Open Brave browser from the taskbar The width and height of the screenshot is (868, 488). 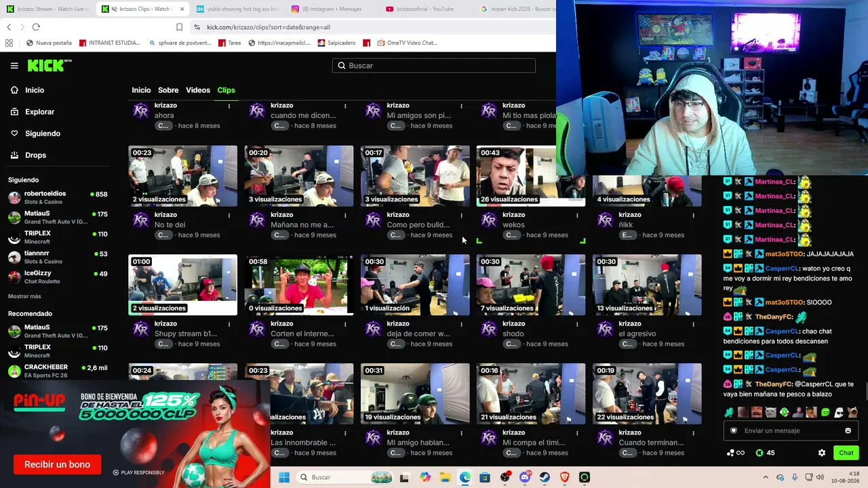pos(565,477)
